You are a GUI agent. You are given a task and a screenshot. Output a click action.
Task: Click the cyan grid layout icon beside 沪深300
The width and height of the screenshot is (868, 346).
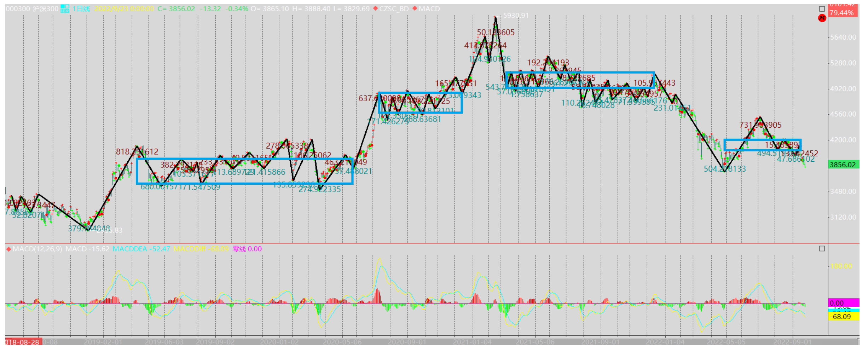(x=65, y=9)
